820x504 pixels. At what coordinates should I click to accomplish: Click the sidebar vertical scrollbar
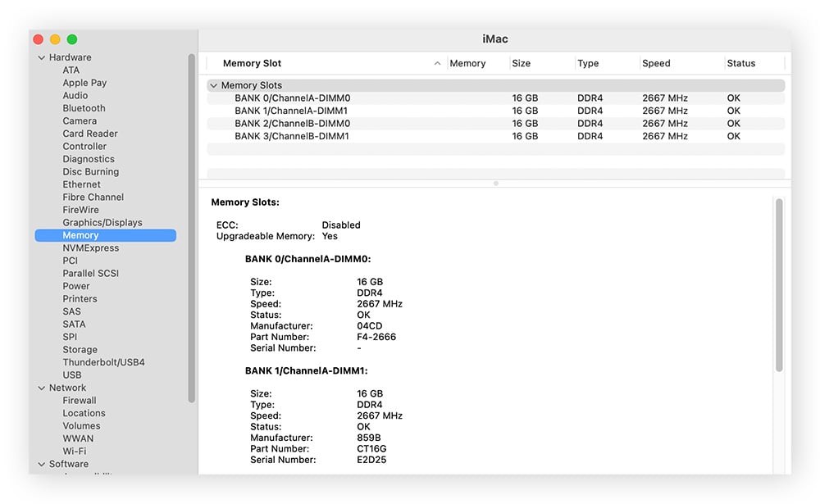point(191,228)
